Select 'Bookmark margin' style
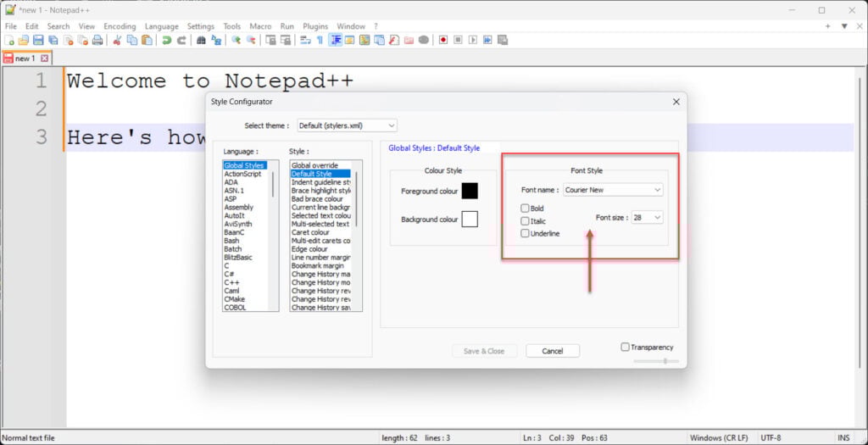 click(x=318, y=265)
